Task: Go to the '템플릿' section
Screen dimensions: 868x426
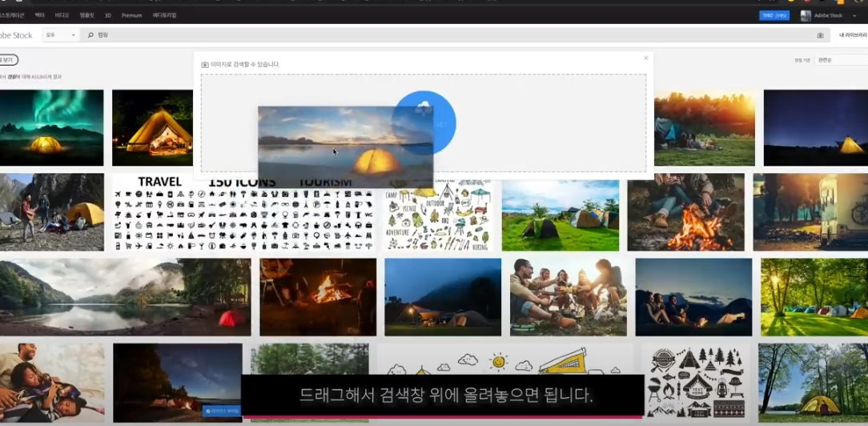Action: click(86, 15)
